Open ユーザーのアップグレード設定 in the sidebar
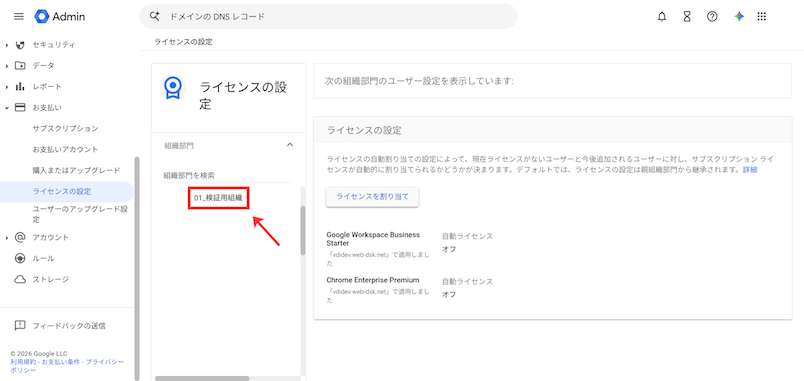The image size is (804, 381). [80, 214]
